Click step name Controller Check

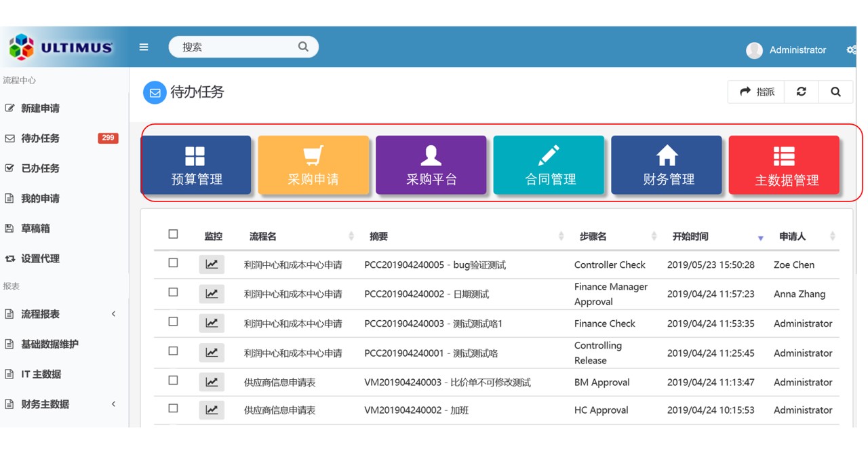point(610,265)
